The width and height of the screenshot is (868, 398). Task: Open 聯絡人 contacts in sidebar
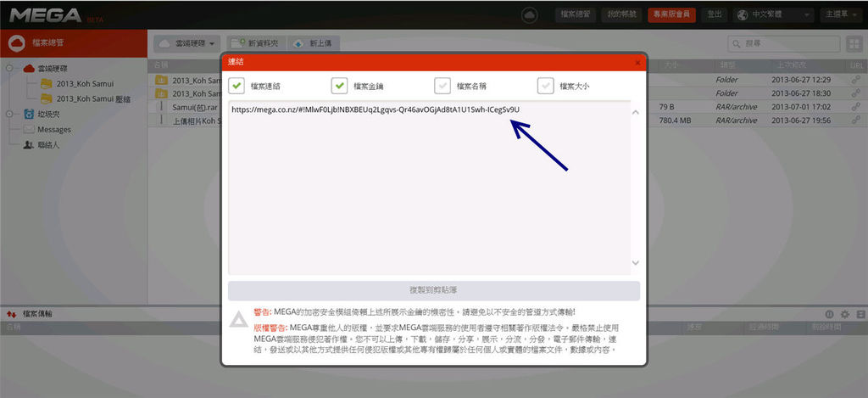(48, 144)
